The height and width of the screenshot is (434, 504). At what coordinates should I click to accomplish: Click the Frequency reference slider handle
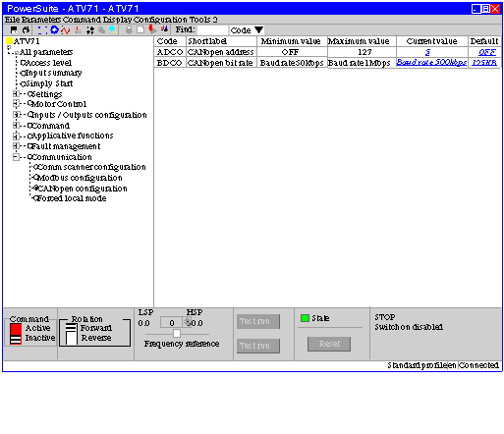177,334
